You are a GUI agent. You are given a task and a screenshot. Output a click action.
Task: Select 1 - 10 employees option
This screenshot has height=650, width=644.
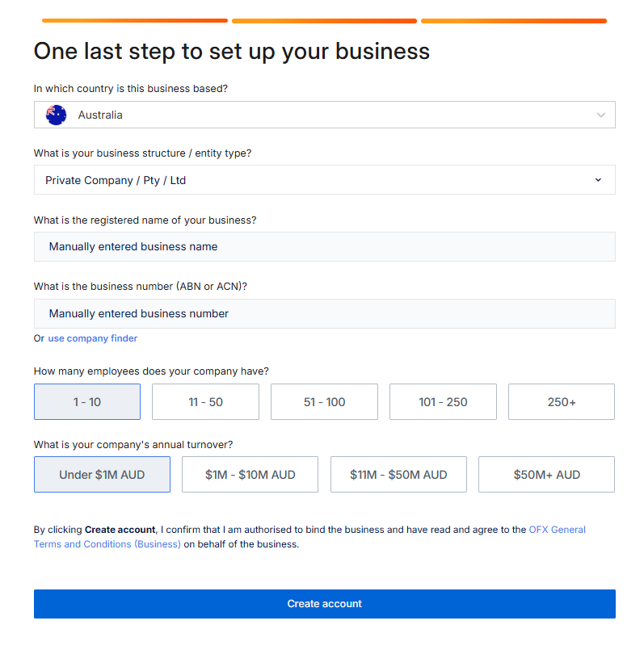click(x=87, y=401)
